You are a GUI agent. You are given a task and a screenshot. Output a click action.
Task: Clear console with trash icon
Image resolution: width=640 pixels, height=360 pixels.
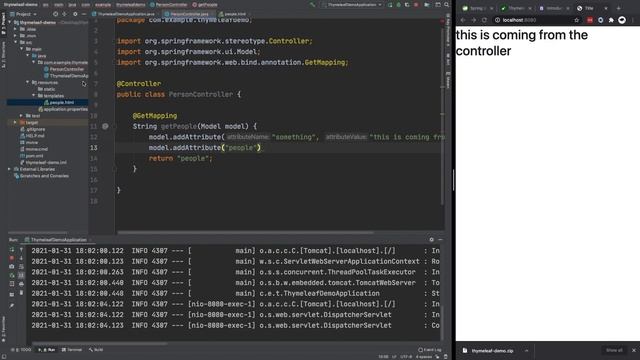coord(21,293)
